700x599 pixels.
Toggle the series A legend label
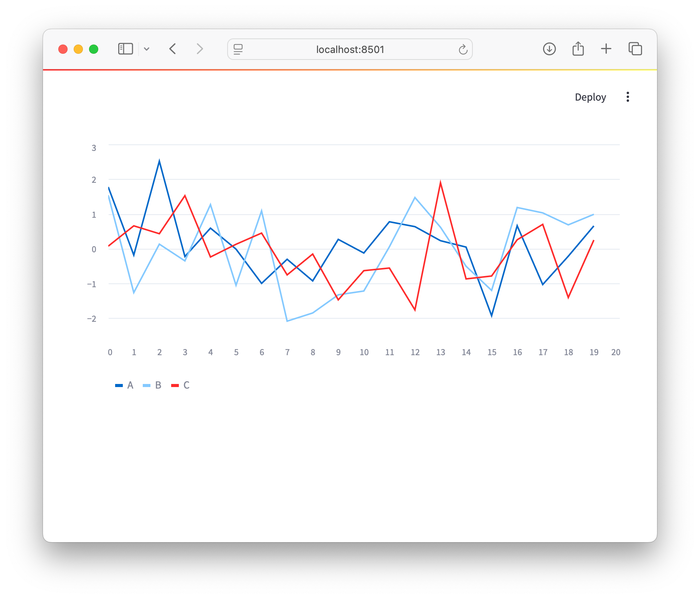pyautogui.click(x=130, y=386)
